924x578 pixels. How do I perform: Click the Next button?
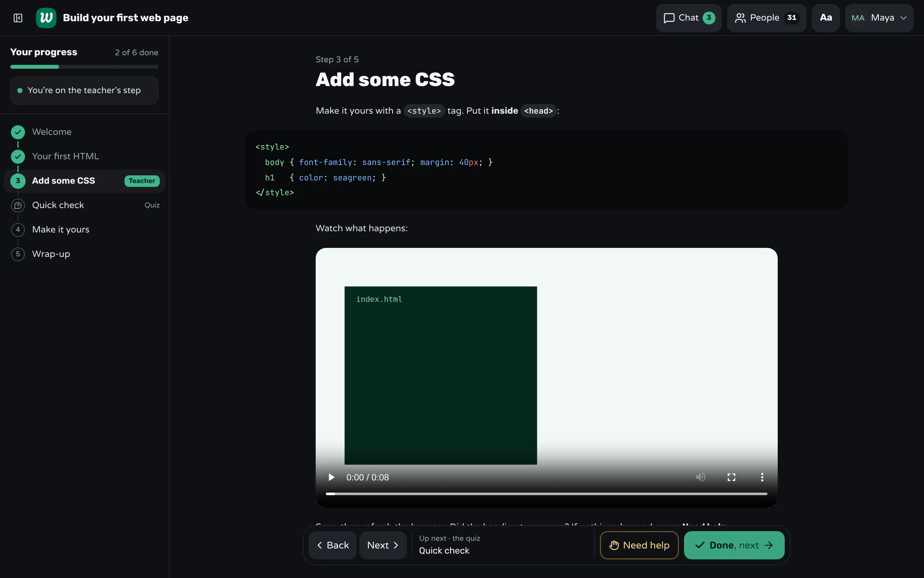383,545
